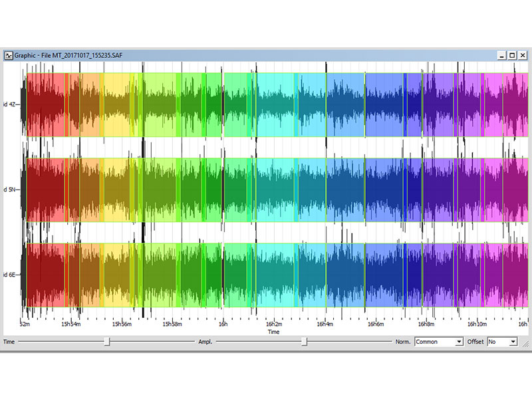Click the title bar text MT_20171017_155235.SAF
The height and width of the screenshot is (399, 532).
click(86, 55)
